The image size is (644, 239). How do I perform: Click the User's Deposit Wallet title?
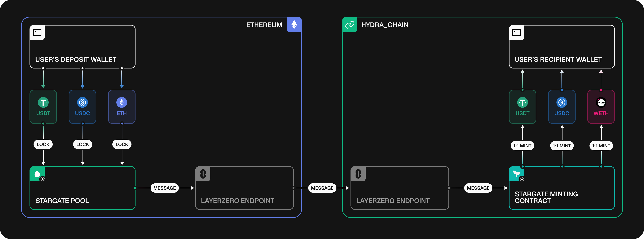[x=76, y=60]
